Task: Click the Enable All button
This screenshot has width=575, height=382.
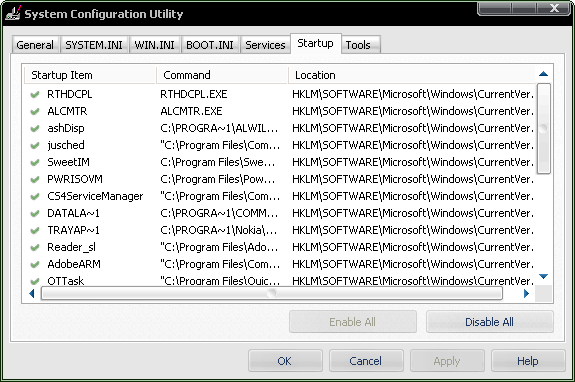Action: point(352,322)
